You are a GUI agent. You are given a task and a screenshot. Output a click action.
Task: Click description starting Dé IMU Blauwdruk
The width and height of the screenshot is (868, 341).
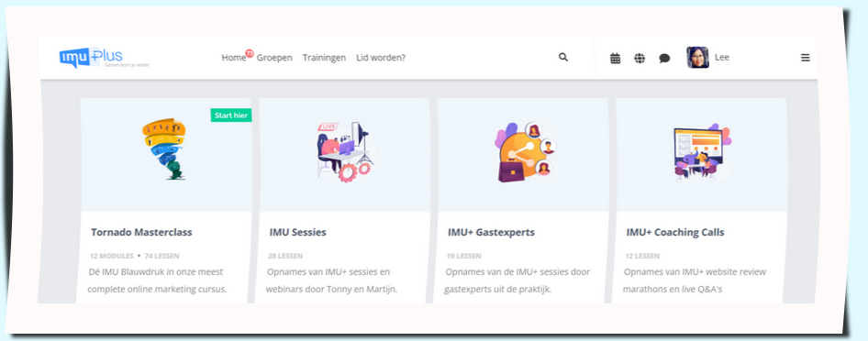click(x=157, y=280)
